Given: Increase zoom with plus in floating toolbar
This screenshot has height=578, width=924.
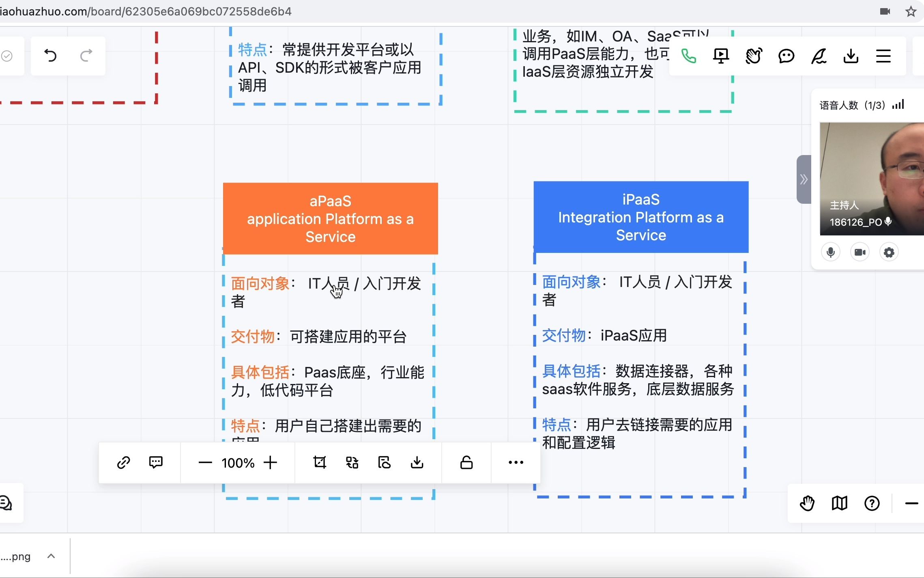Looking at the screenshot, I should (270, 463).
